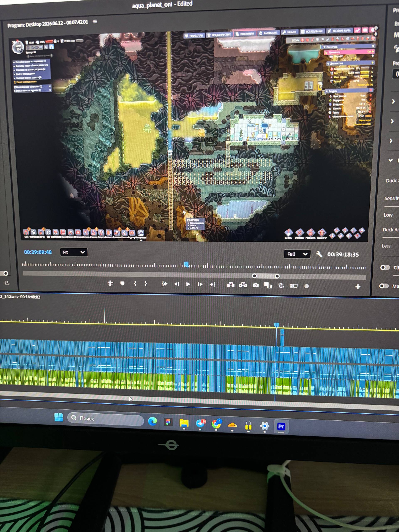Click the aqua_planet_oni - Edited title
This screenshot has height=532, width=399.
point(162,5)
